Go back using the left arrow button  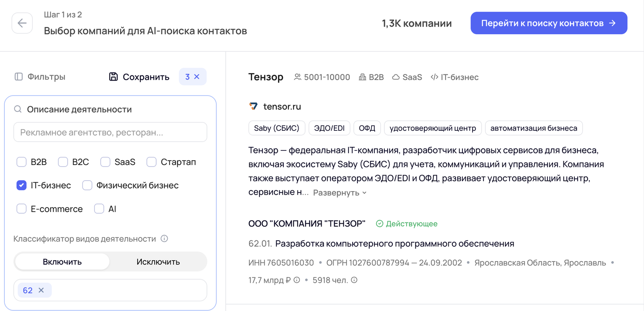(22, 23)
